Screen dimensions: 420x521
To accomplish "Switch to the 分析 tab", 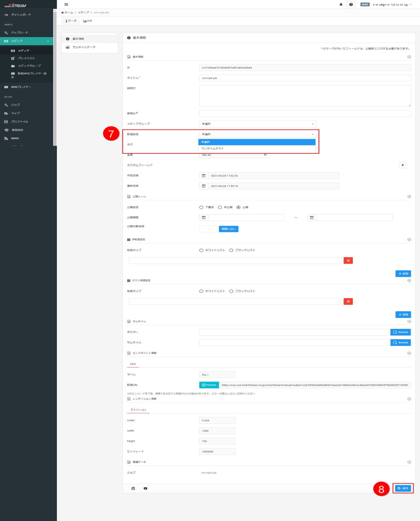I will (88, 21).
